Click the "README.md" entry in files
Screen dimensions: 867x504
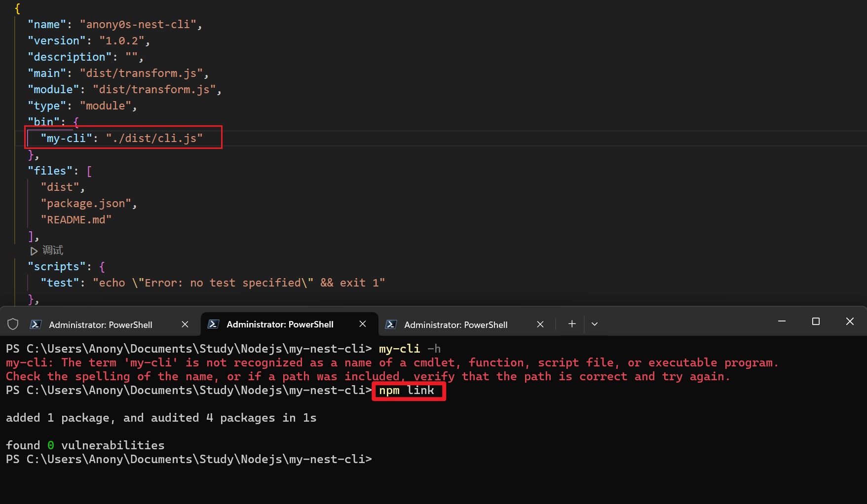76,220
